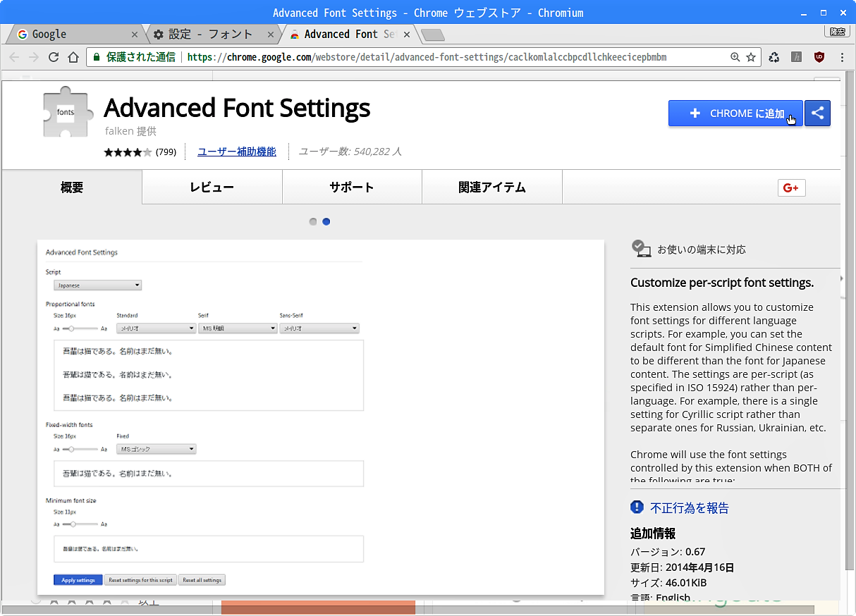Screen dimensions: 856x616
Task: Select the second blue carousel dot
Action: [x=326, y=221]
